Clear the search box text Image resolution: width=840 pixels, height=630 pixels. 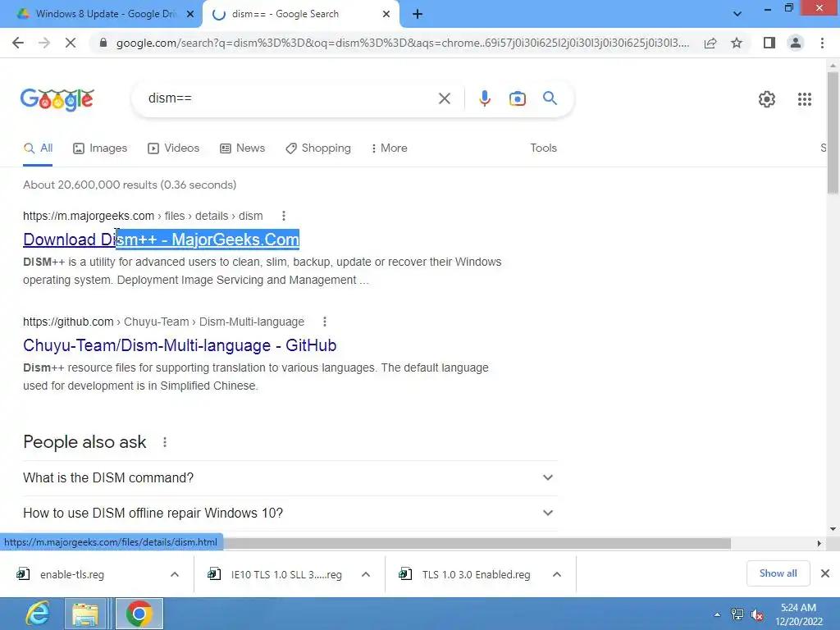(x=444, y=98)
